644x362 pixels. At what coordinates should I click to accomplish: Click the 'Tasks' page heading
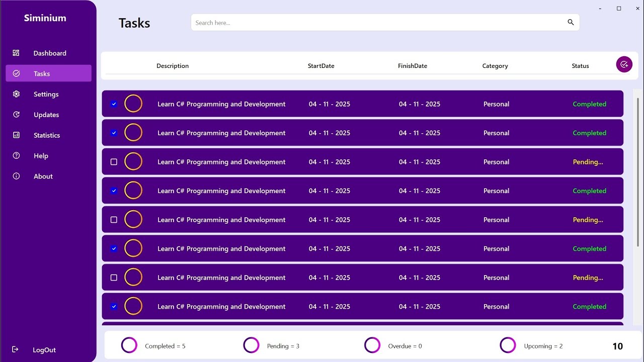tap(134, 23)
